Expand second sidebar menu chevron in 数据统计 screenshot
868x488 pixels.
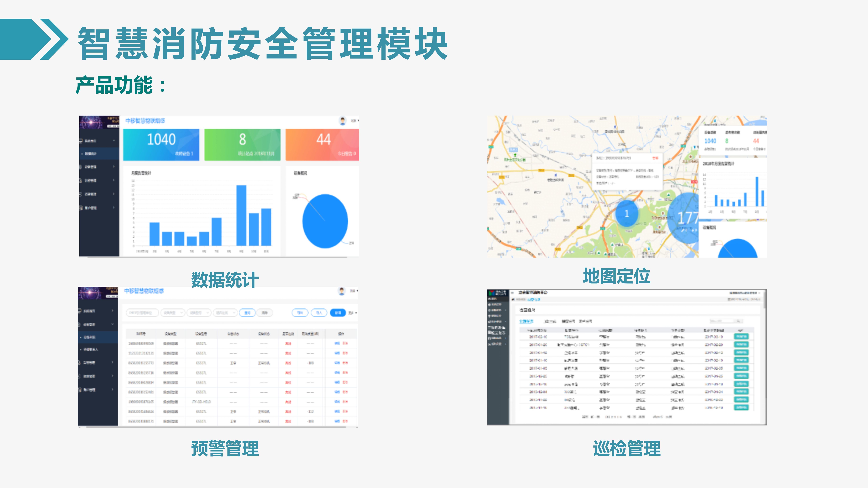[x=114, y=167]
